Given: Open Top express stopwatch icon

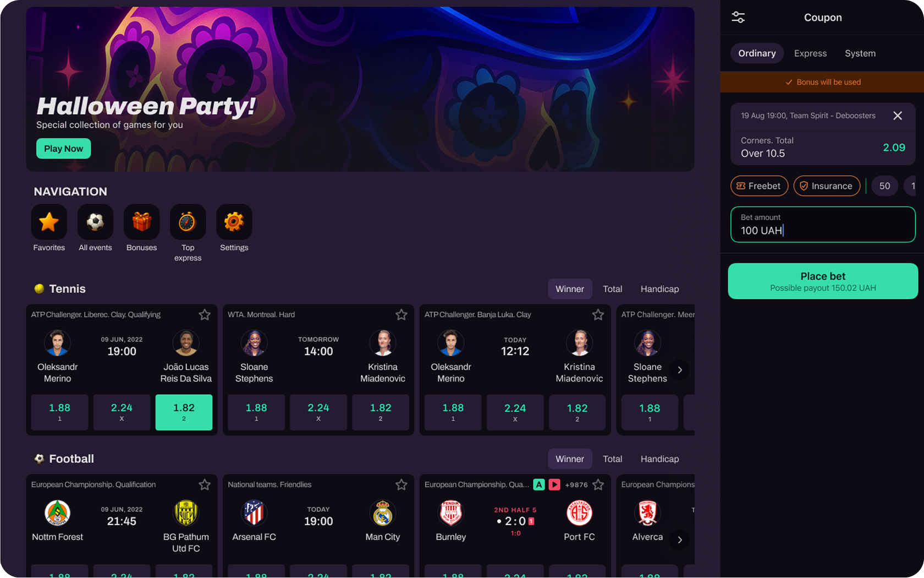Looking at the screenshot, I should [x=188, y=222].
